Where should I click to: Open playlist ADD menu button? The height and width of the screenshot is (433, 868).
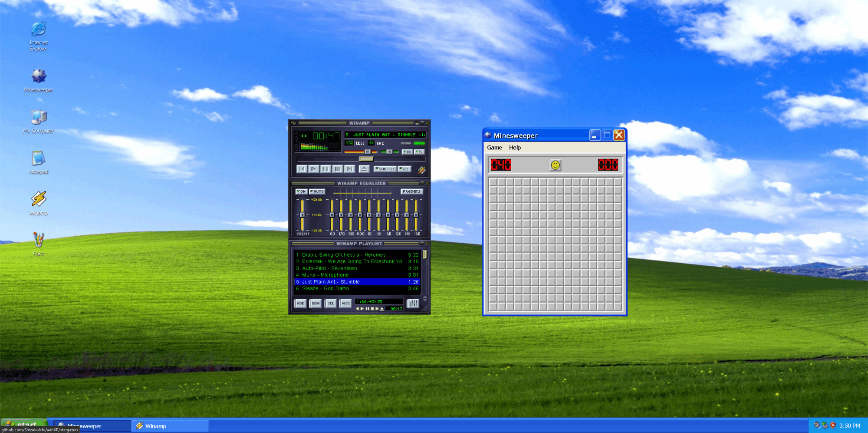coord(300,304)
